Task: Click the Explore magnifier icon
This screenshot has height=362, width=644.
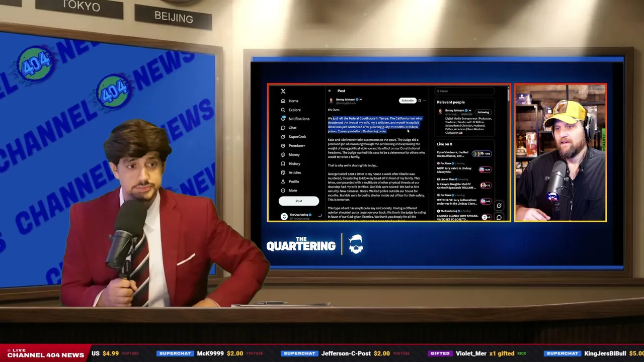Action: 283,110
